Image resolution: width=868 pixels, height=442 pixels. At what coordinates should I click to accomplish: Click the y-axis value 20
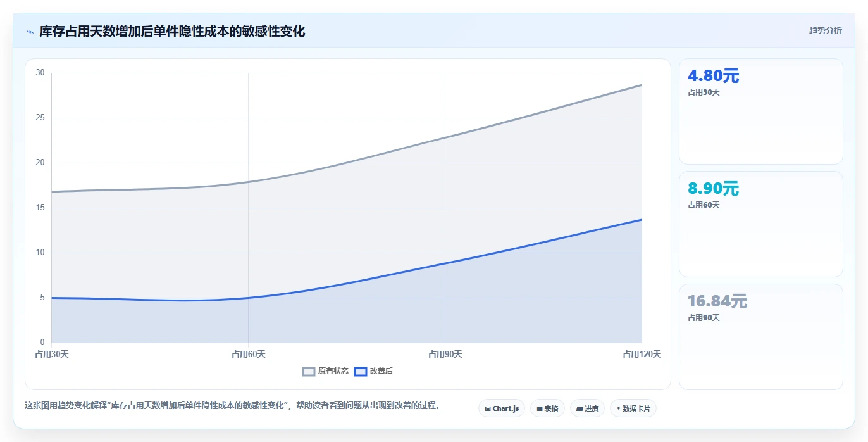(40, 163)
